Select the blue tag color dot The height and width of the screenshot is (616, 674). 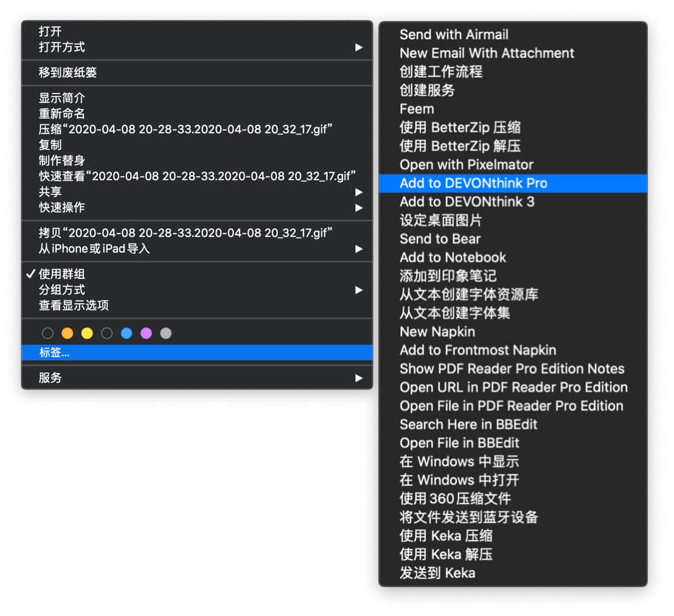[127, 333]
